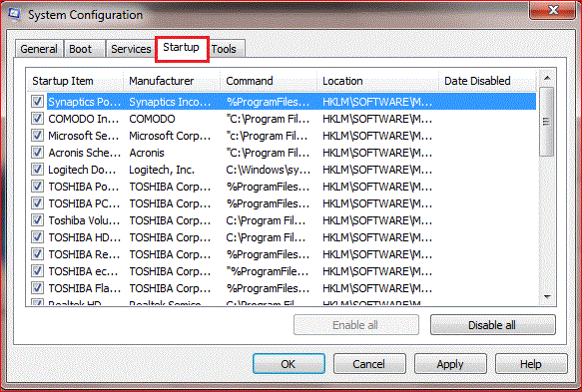This screenshot has height=392, width=582.
Task: Sort by the Location column header
Action: coord(378,81)
